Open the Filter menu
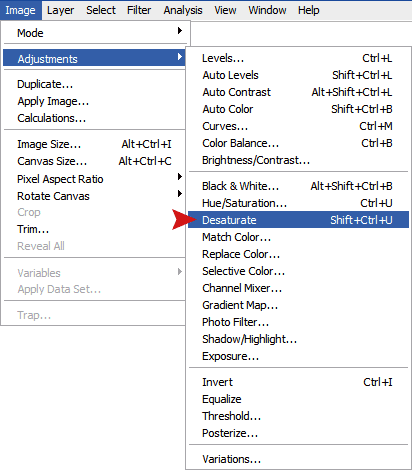 (x=139, y=10)
